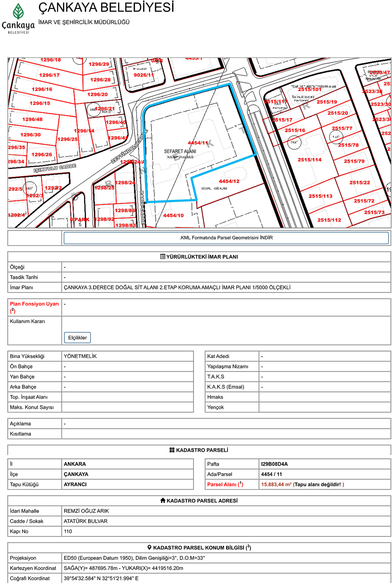392x583 pixels.
Task: Click the grid icon beside Kadastro Parseli
Action: 172,450
